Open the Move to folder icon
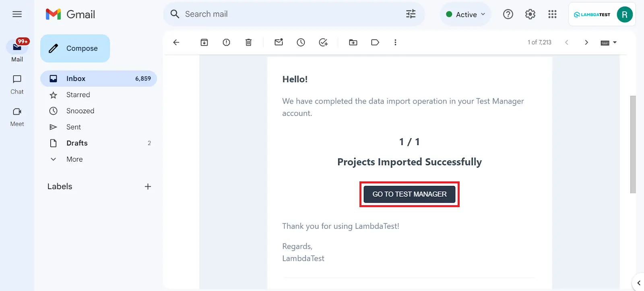Image resolution: width=644 pixels, height=291 pixels. click(353, 42)
